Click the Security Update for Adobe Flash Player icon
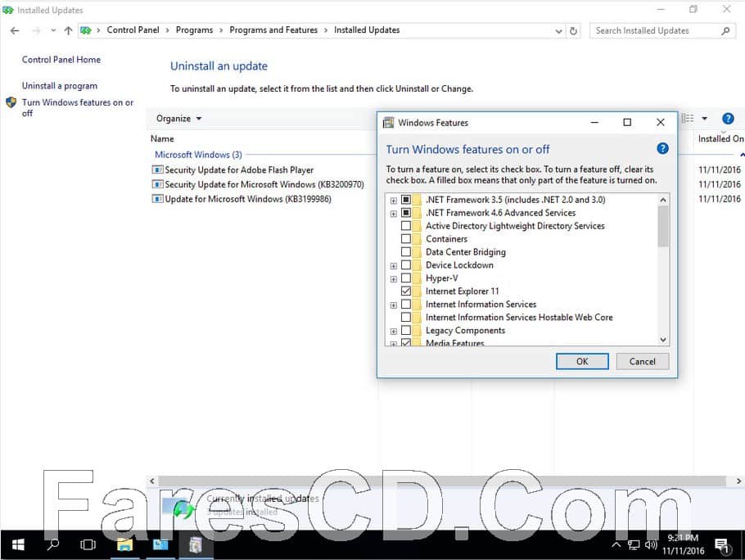This screenshot has width=745, height=560. coord(157,169)
